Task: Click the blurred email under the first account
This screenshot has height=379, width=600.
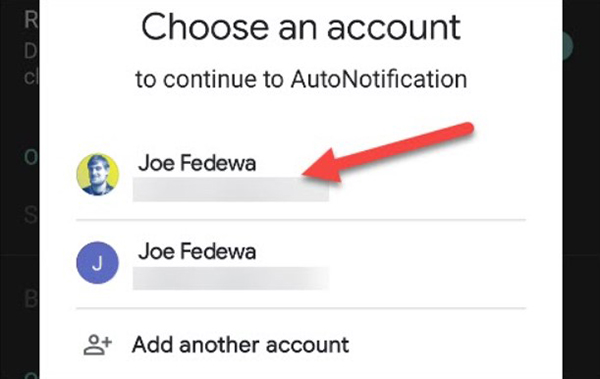Action: point(231,189)
